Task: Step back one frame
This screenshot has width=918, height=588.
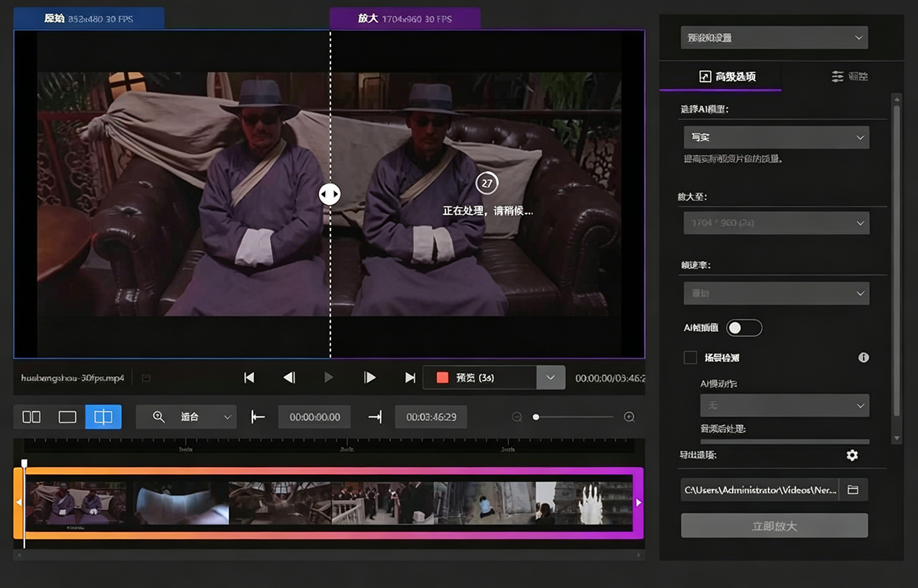Action: (x=289, y=378)
